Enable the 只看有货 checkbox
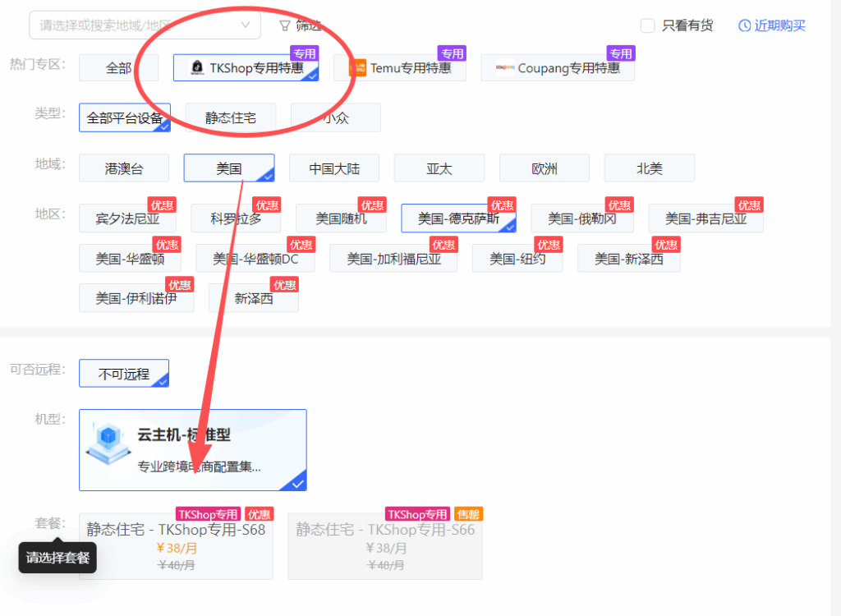The width and height of the screenshot is (841, 616). point(646,25)
